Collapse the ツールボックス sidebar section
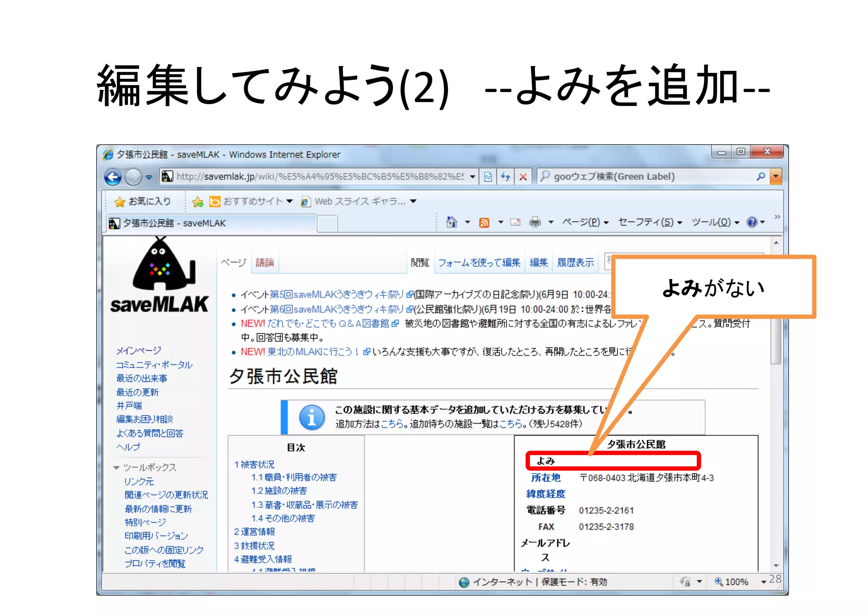The height and width of the screenshot is (614, 868). [x=116, y=467]
